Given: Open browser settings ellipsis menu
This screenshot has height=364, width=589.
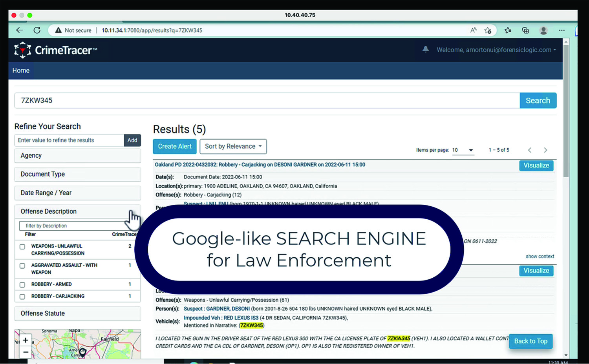Looking at the screenshot, I should [562, 30].
